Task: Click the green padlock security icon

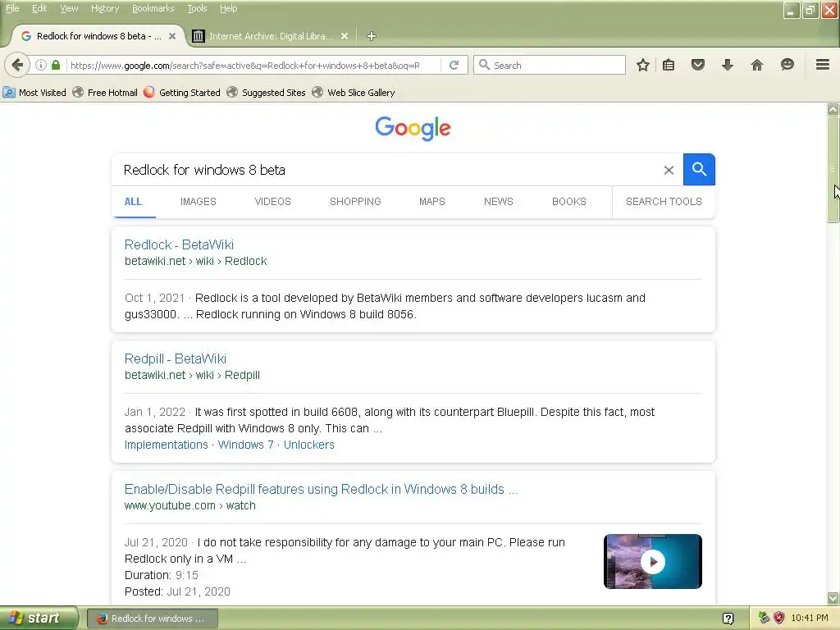Action: point(56,66)
